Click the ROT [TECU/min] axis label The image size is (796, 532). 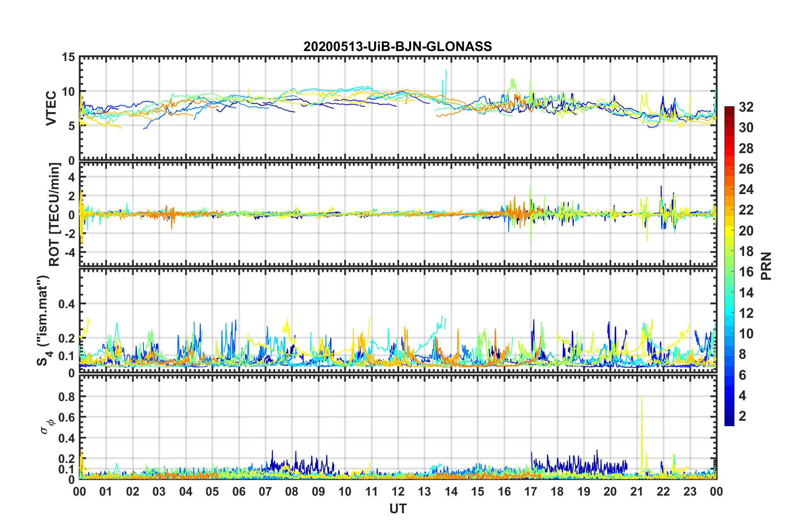tap(54, 215)
